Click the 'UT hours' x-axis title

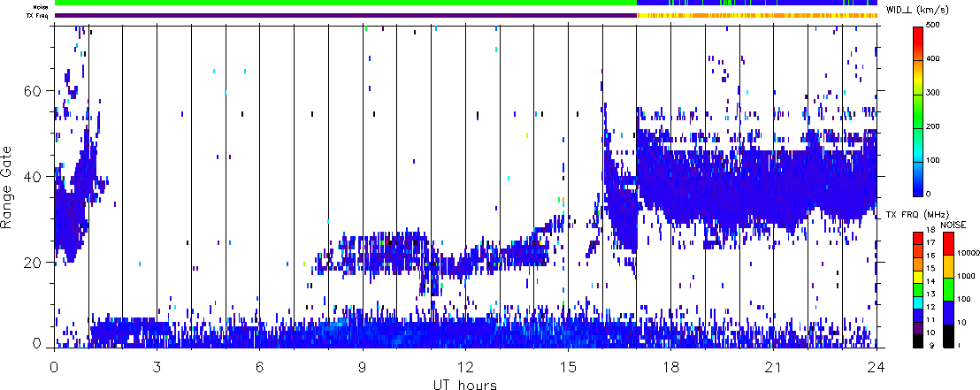pyautogui.click(x=465, y=384)
